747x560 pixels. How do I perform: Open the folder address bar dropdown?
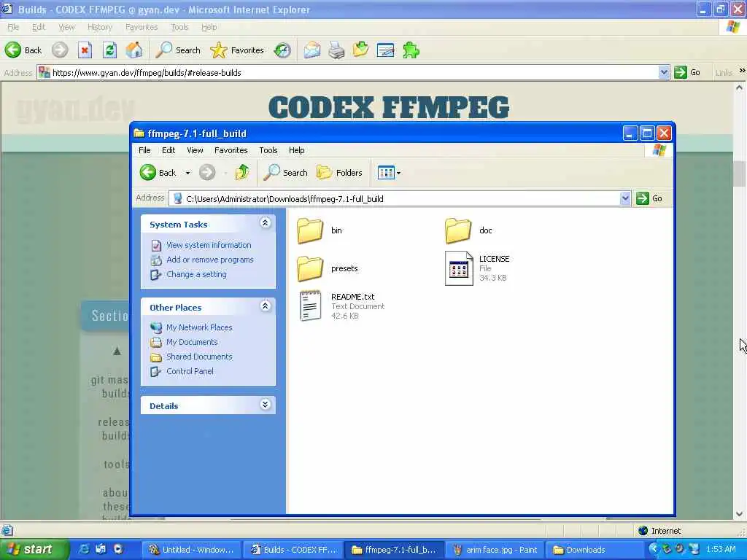pos(625,198)
